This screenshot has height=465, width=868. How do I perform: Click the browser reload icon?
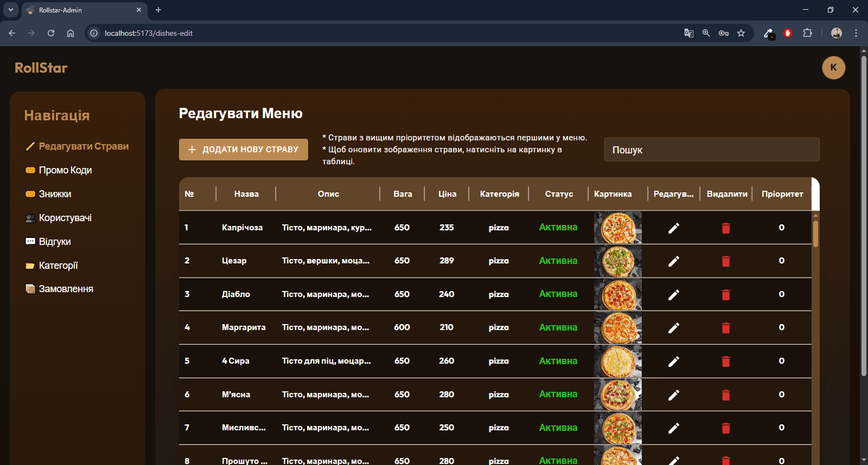click(x=51, y=33)
